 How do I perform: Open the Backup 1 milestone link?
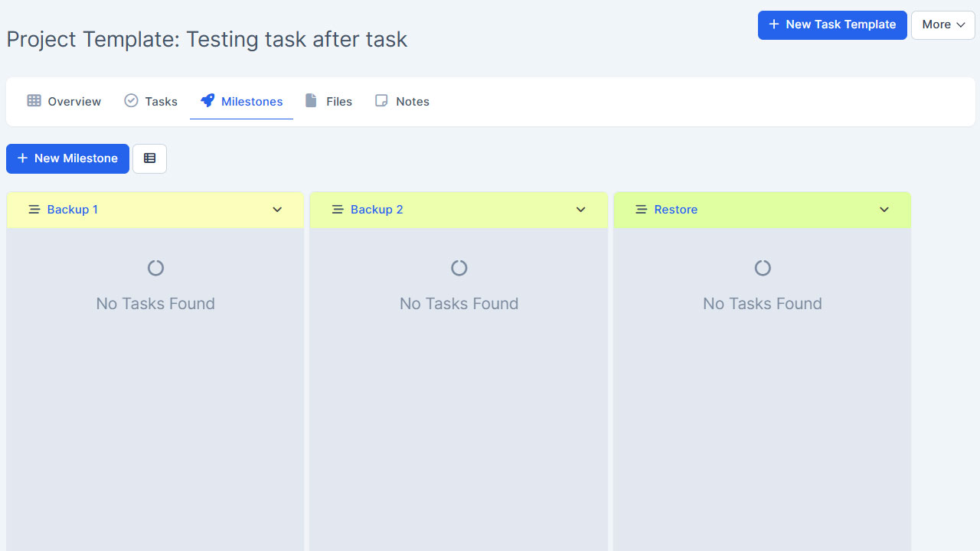[x=73, y=210]
